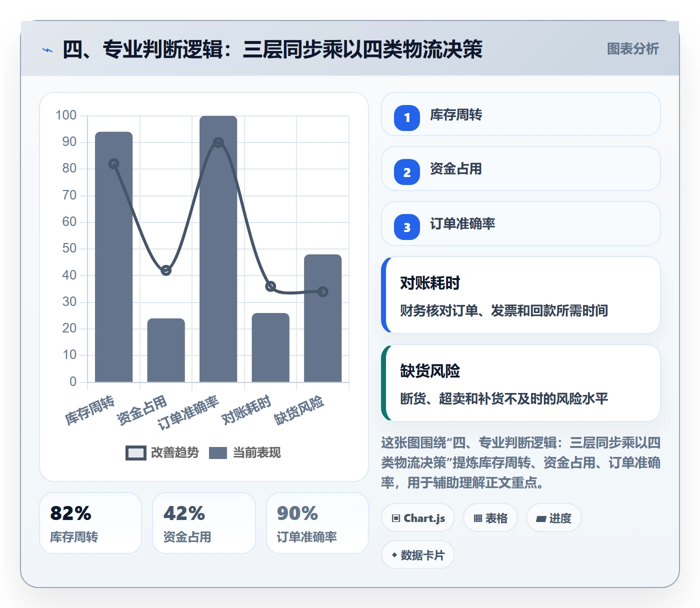Select the 库存周转 list item

(521, 114)
